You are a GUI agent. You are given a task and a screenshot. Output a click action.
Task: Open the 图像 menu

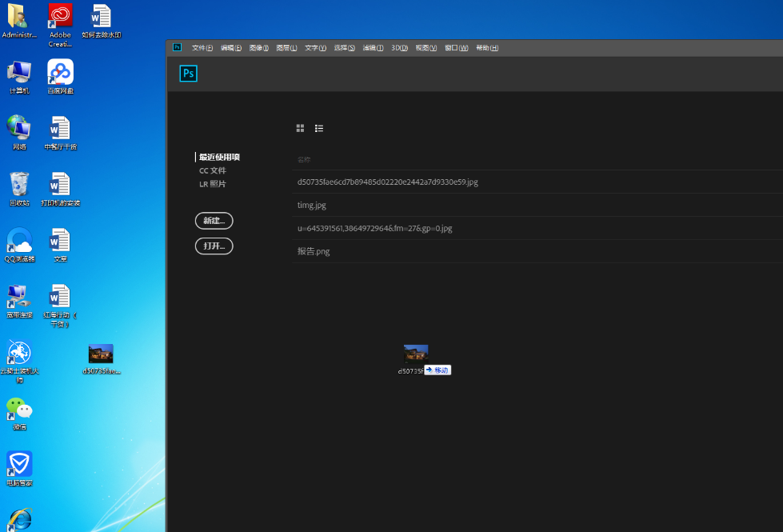pyautogui.click(x=258, y=48)
